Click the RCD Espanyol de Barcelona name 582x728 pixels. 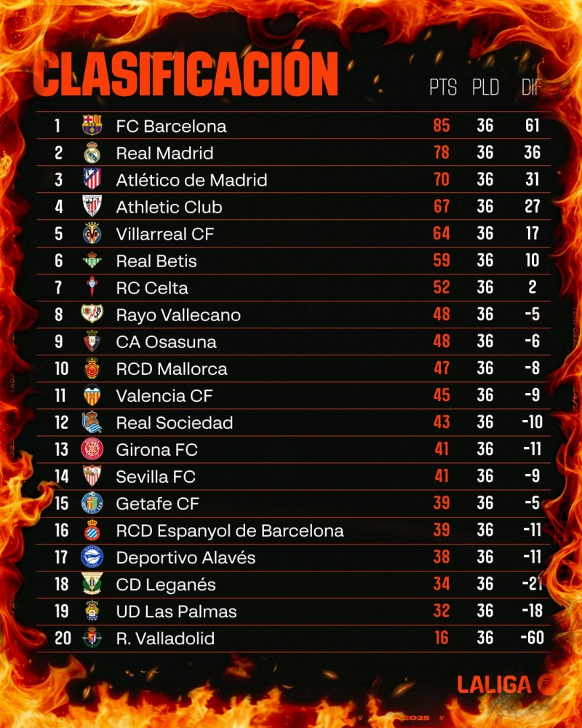pyautogui.click(x=230, y=531)
